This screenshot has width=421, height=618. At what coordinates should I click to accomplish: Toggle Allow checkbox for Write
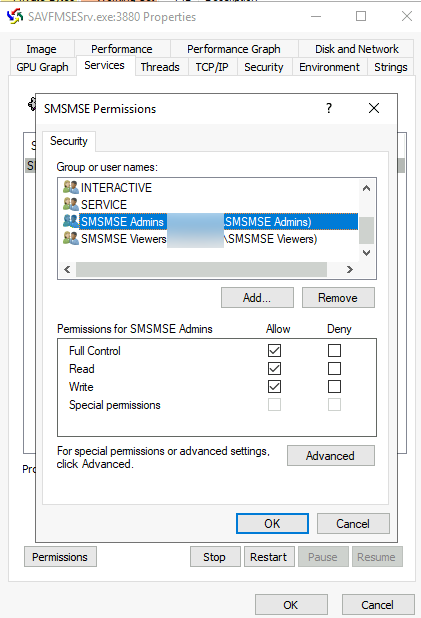274,387
